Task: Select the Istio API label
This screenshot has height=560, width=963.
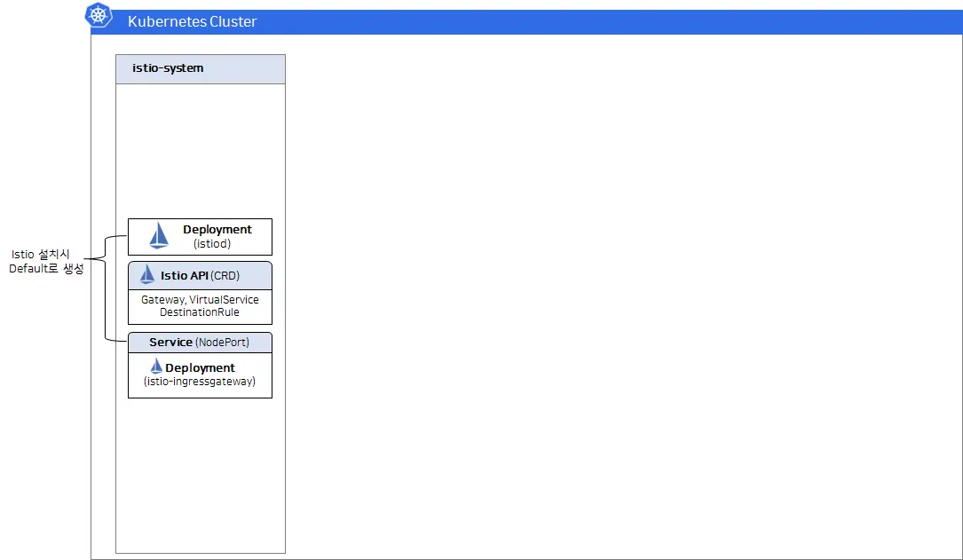Action: point(184,276)
